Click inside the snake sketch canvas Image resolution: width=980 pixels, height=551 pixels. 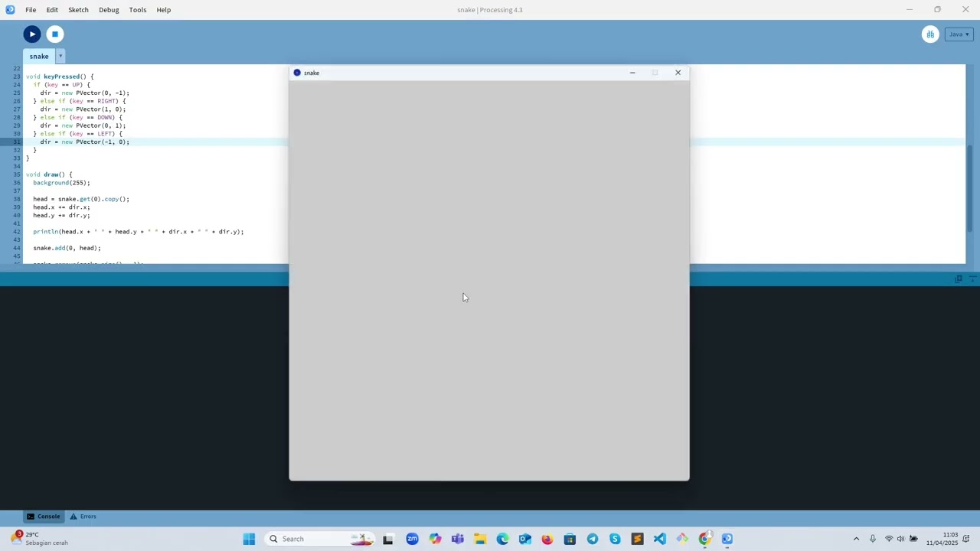(x=489, y=280)
